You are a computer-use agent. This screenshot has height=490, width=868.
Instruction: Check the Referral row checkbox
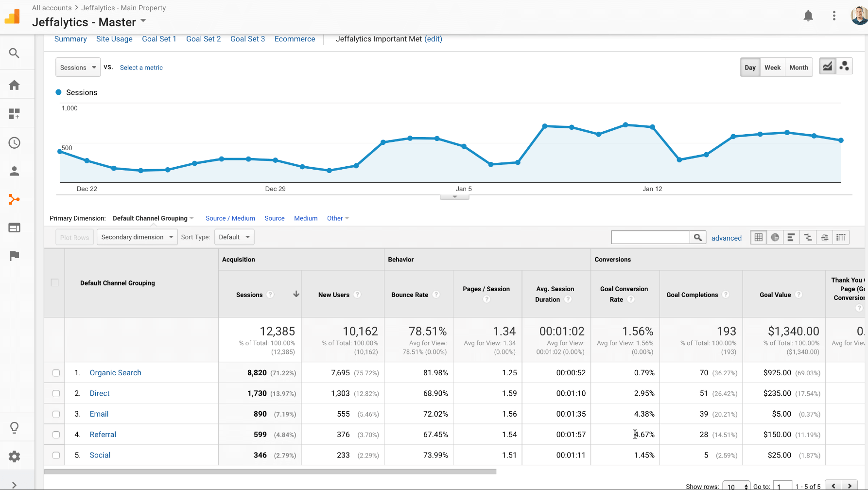tap(56, 435)
